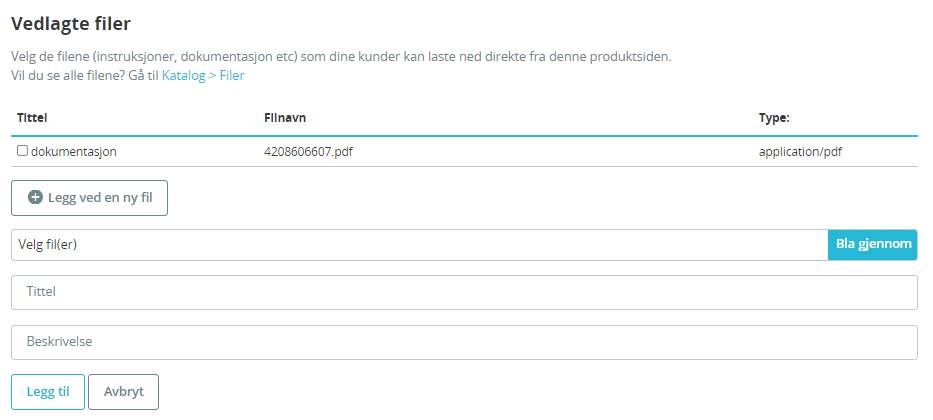Open the Katalog > Filer link

click(203, 76)
